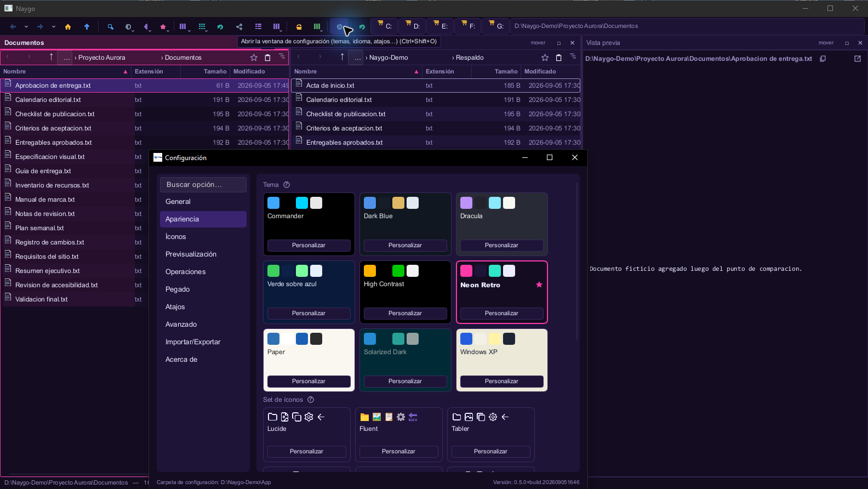Select the Windows XP theme card
868x489 pixels.
(x=501, y=360)
